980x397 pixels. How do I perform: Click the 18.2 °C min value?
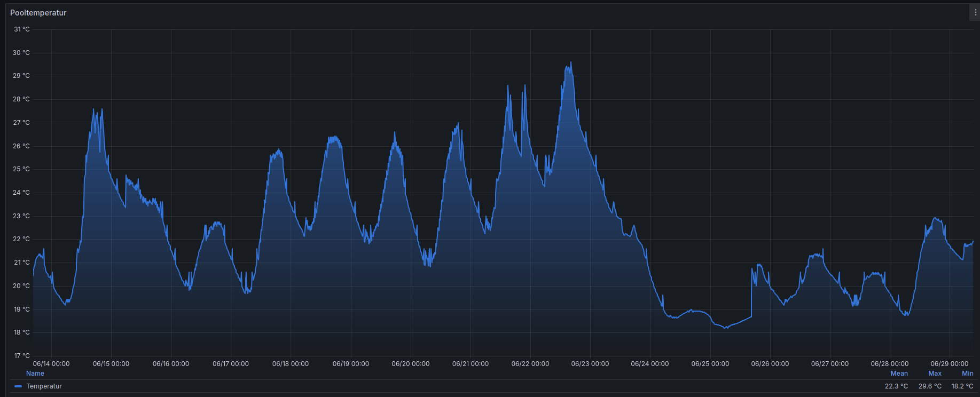(x=962, y=386)
